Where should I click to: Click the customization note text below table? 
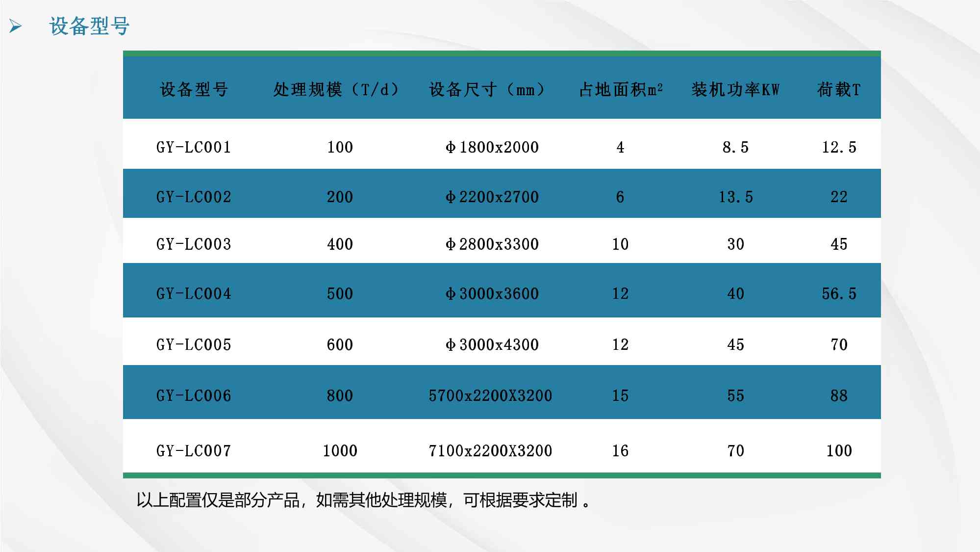point(363,502)
